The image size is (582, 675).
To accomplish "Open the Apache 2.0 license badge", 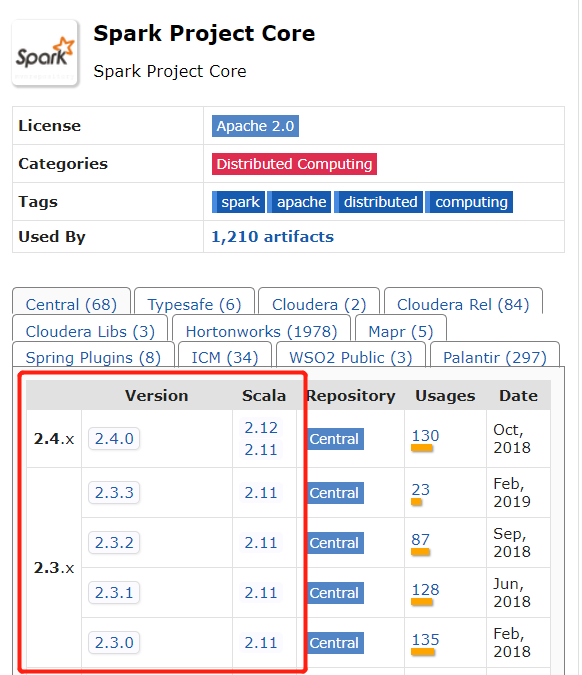I will point(255,126).
